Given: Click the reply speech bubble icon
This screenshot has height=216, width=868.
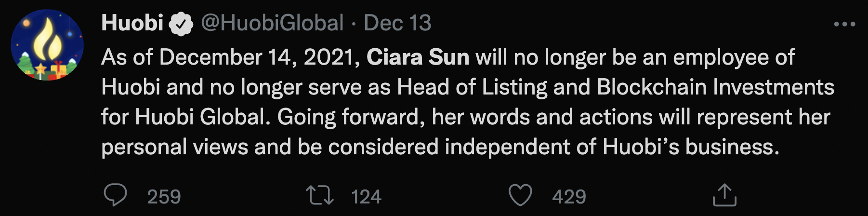Looking at the screenshot, I should [x=116, y=195].
